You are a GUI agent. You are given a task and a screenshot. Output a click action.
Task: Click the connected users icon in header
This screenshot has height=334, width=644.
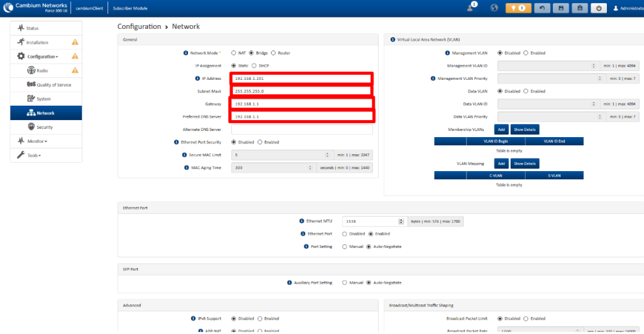click(x=470, y=8)
